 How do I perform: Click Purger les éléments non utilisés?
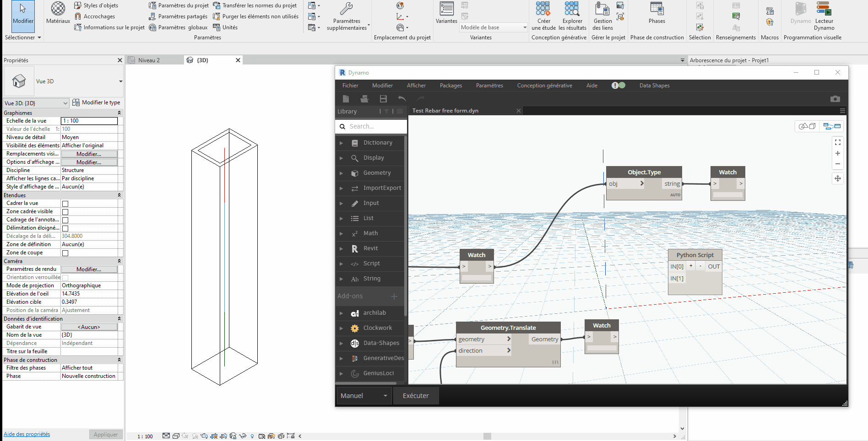click(255, 16)
